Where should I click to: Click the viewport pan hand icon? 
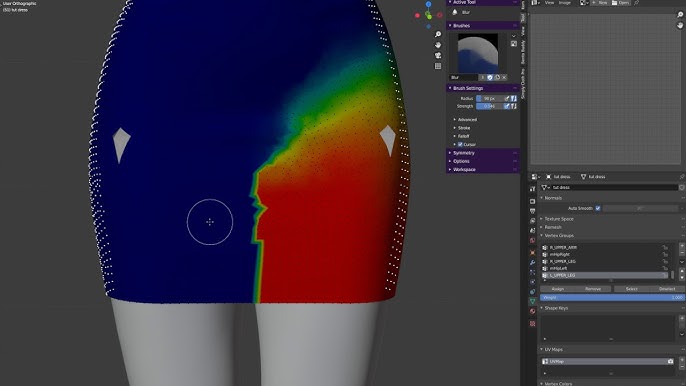(438, 45)
